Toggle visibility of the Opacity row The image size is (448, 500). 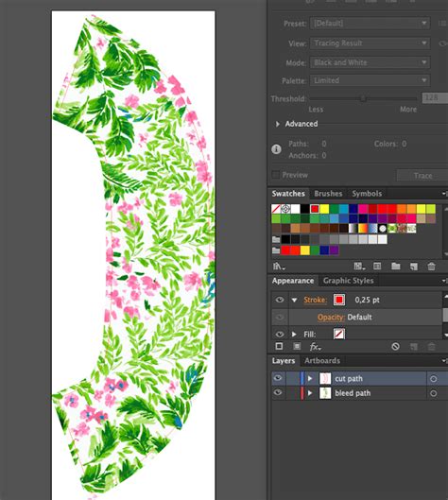280,317
